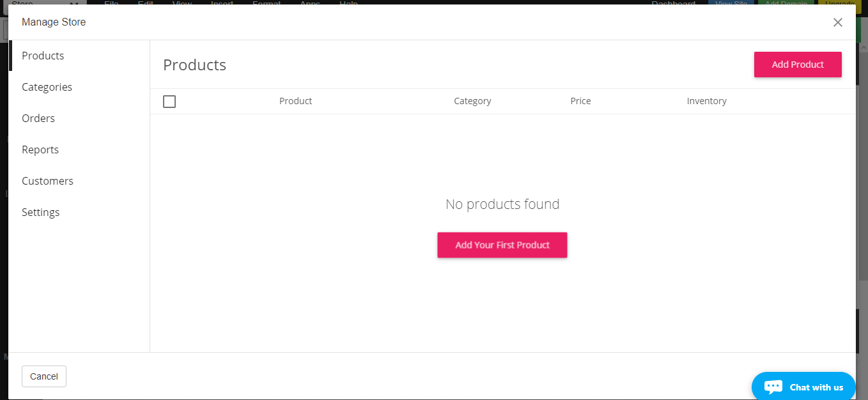The image size is (868, 400).
Task: Click the green Add Domain button
Action: click(x=786, y=3)
